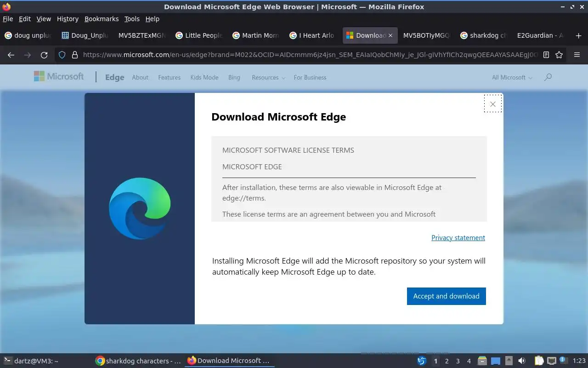
Task: Click the Edge link in the site header
Action: point(115,77)
